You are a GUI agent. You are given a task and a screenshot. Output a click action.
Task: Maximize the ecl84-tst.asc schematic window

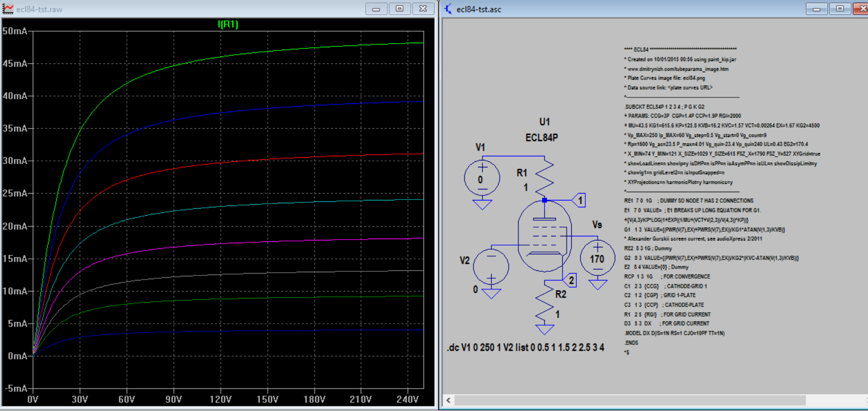coord(840,9)
